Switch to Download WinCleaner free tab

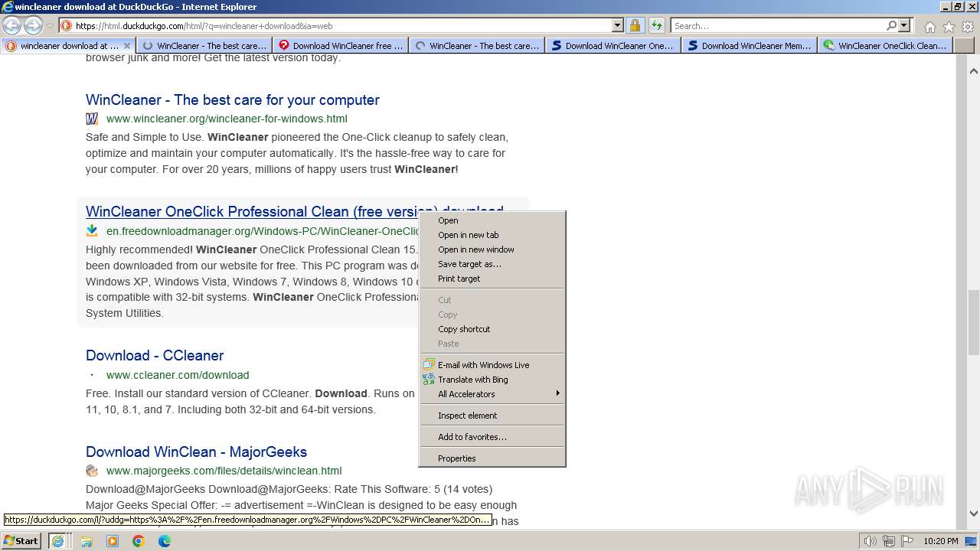[341, 46]
